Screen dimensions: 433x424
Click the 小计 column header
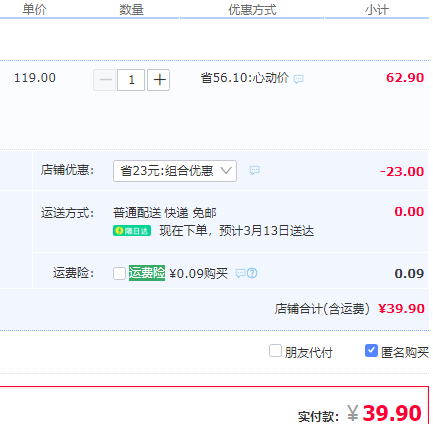coord(377,10)
